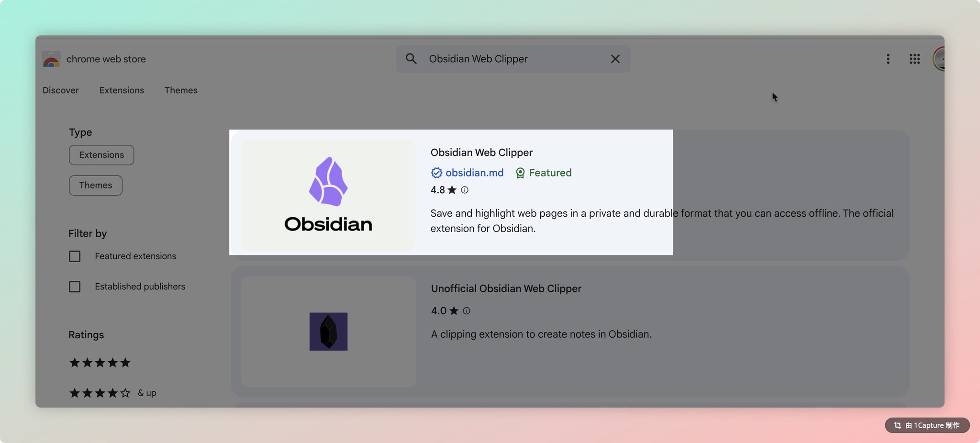Open the Google apps grid
The width and height of the screenshot is (980, 443).
(x=914, y=59)
